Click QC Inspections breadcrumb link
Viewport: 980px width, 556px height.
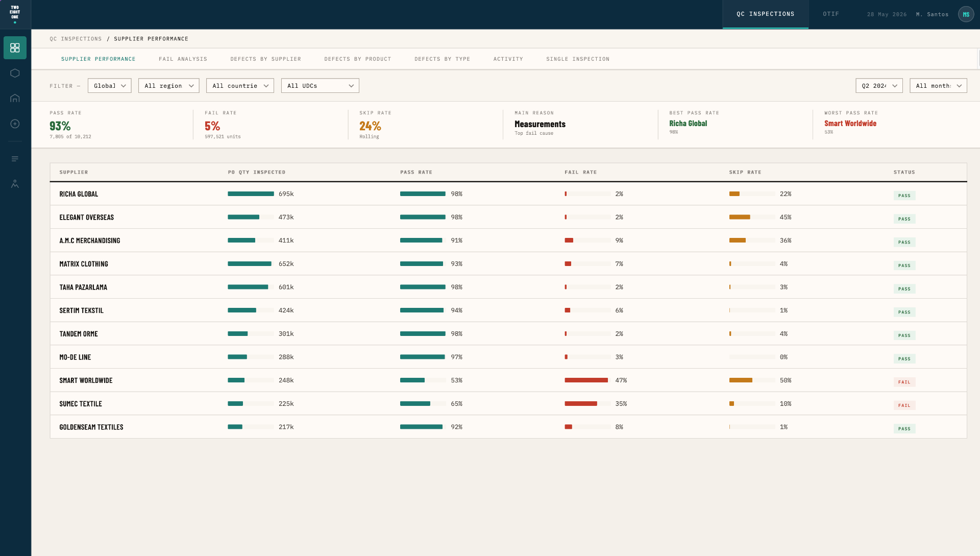tap(76, 39)
